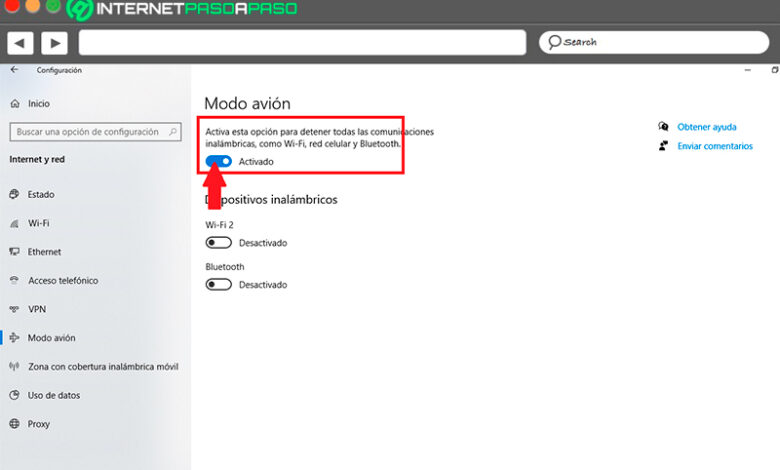Screen dimensions: 780x470
Task: Click the Internetpasoapaso logo
Action: 182,9
